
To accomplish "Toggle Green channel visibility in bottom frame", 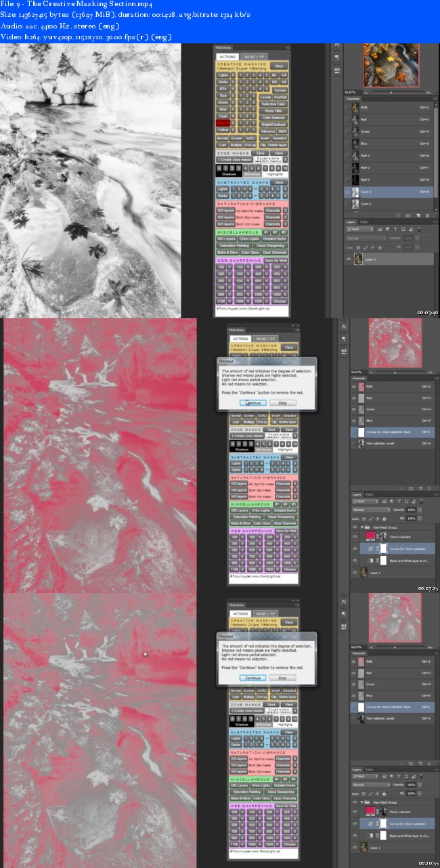I will click(x=353, y=684).
